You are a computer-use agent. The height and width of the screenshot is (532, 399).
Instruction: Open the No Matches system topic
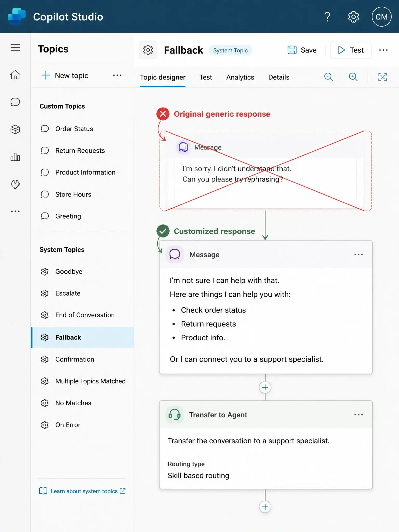coord(82,403)
